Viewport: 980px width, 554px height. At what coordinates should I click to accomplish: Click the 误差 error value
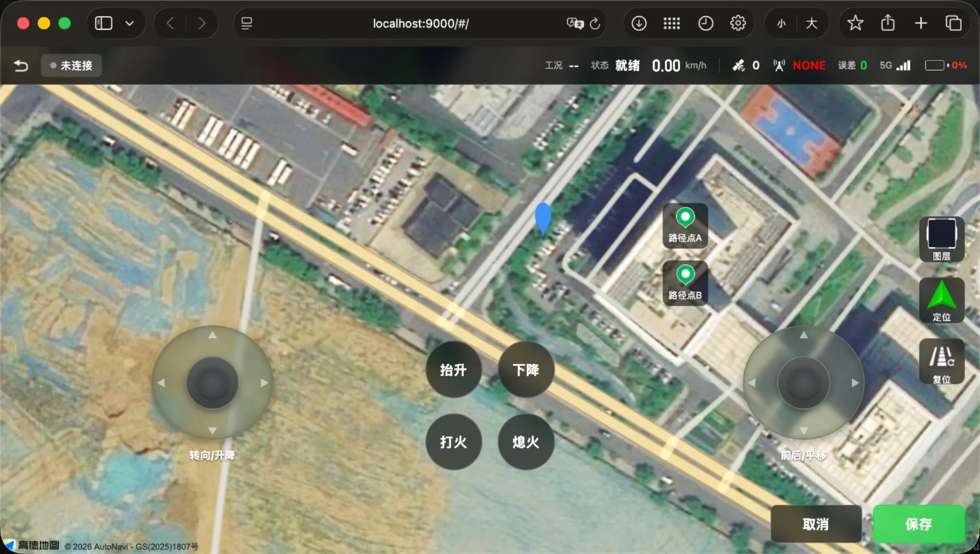pyautogui.click(x=863, y=66)
